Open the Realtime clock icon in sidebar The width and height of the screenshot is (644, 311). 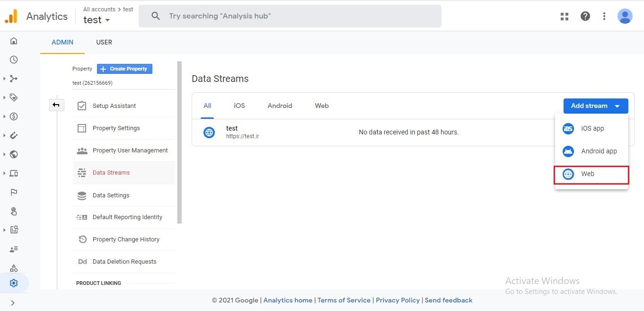pyautogui.click(x=14, y=60)
